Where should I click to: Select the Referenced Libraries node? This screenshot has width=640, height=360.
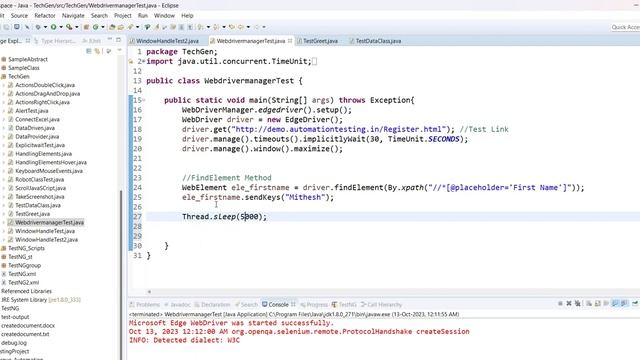click(27, 291)
